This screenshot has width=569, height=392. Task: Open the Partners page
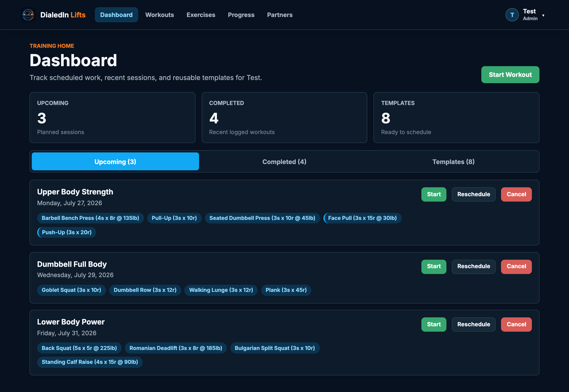pos(280,15)
